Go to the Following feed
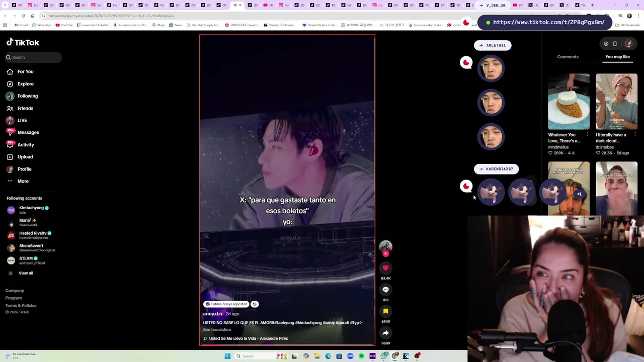The height and width of the screenshot is (362, 644). point(22,96)
